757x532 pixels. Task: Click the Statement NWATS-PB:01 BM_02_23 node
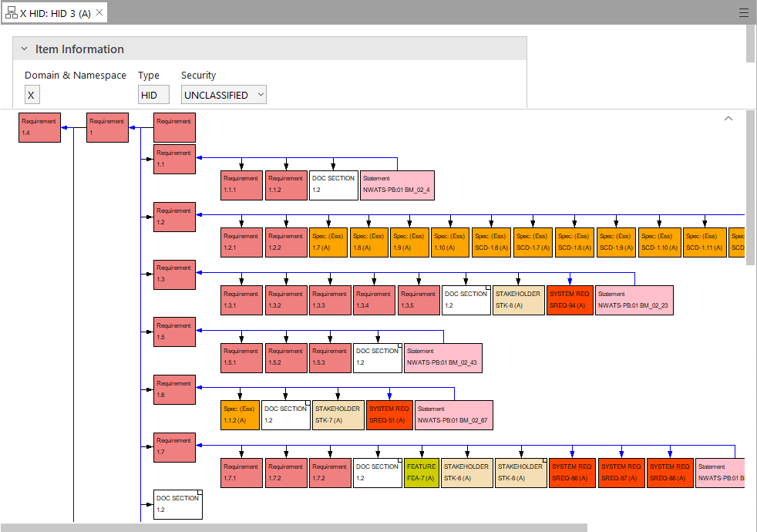click(x=634, y=300)
